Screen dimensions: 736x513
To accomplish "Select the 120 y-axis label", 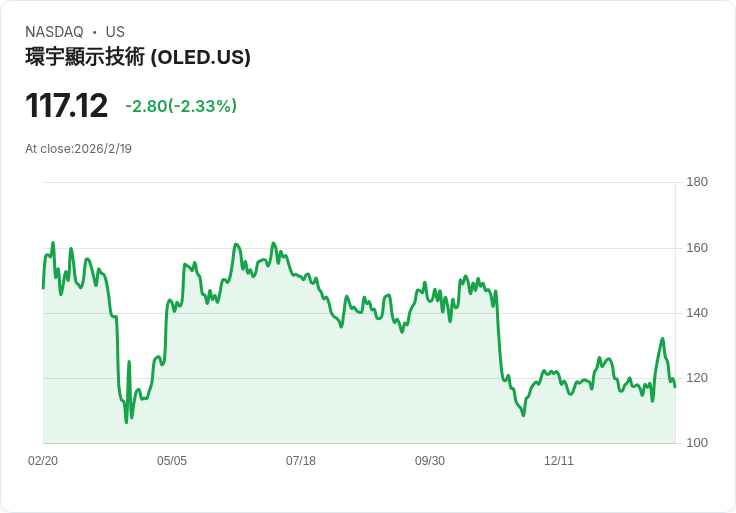I will 697,378.
